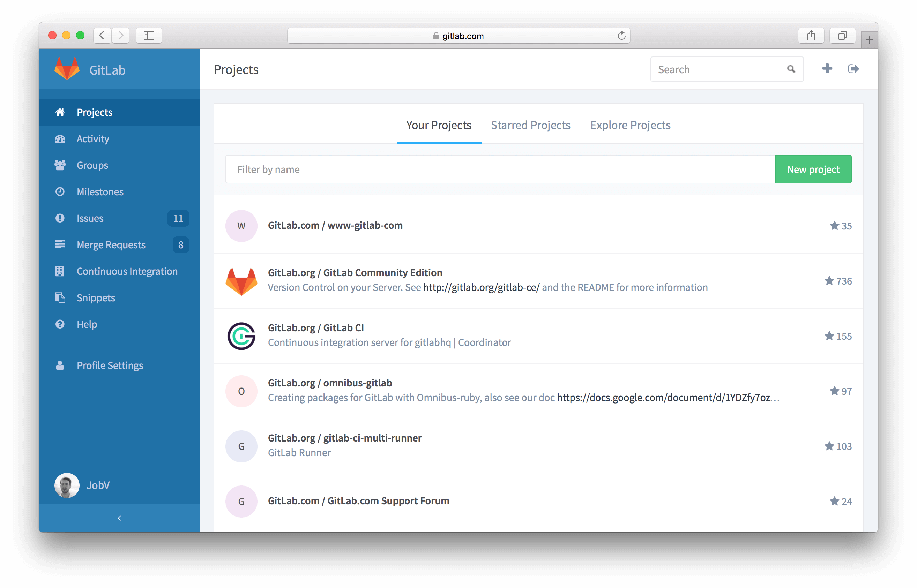Screen dimensions: 917x588
Task: Click the GitLab fox logo icon
Action: point(66,69)
